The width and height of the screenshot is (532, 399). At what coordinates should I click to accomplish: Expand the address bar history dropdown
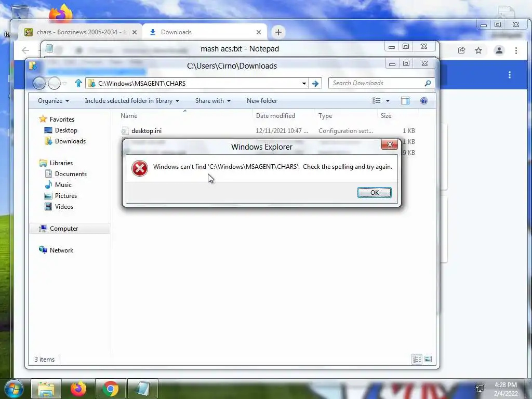304,84
